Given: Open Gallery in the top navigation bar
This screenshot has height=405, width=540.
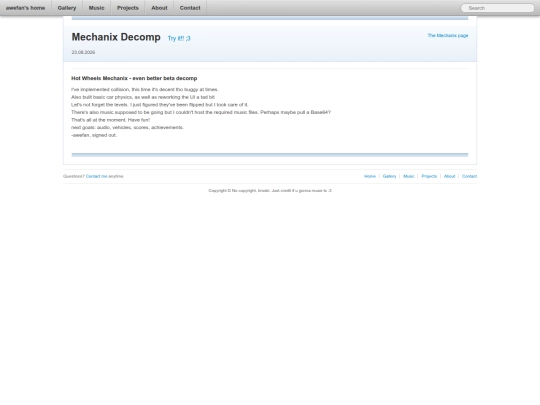Looking at the screenshot, I should [x=67, y=8].
